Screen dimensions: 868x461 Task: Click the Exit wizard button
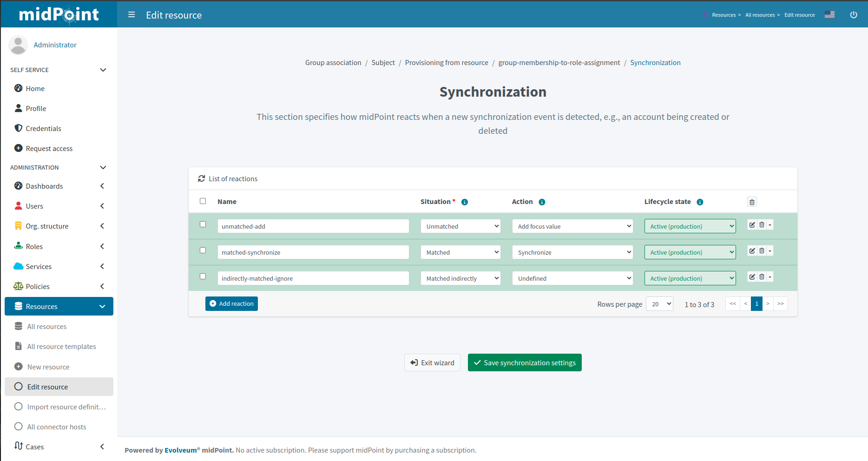click(x=432, y=362)
